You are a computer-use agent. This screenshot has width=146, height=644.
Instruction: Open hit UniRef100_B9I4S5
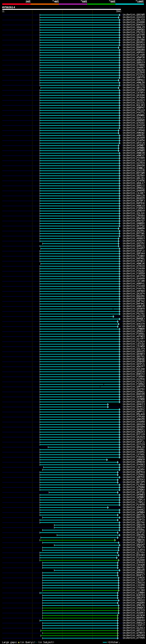133,45
